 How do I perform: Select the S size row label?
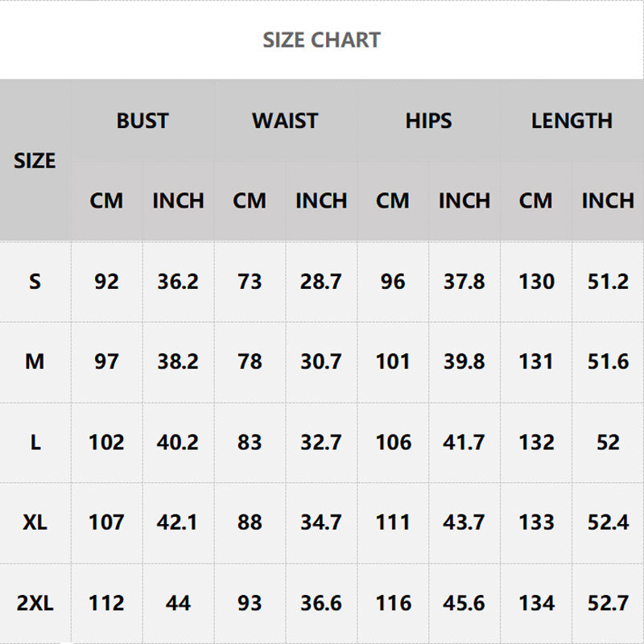tap(35, 282)
